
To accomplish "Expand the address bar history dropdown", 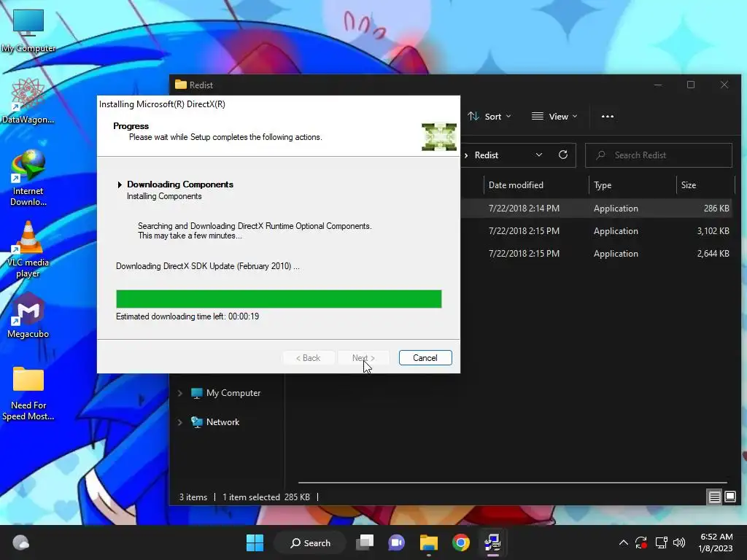I will [539, 155].
